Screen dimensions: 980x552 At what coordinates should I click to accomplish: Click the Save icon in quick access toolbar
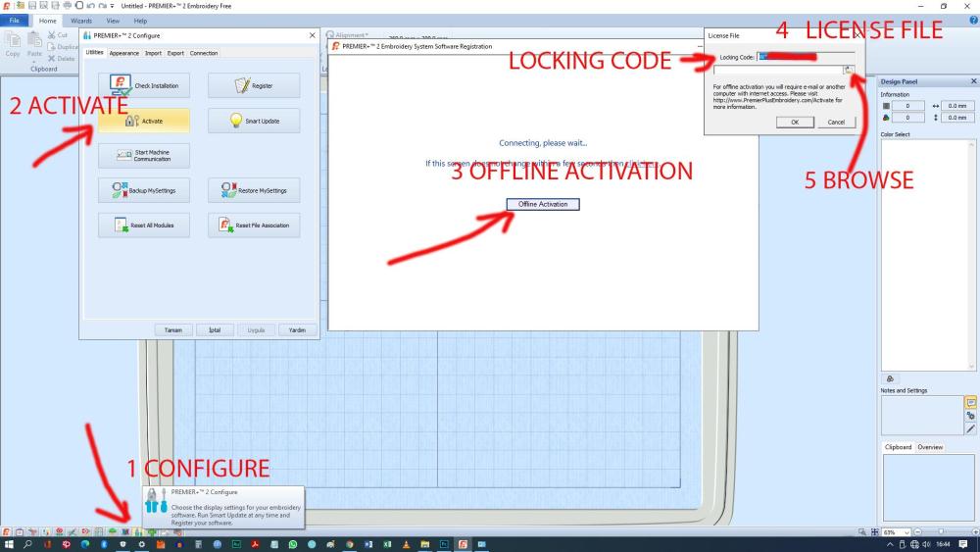(x=32, y=6)
